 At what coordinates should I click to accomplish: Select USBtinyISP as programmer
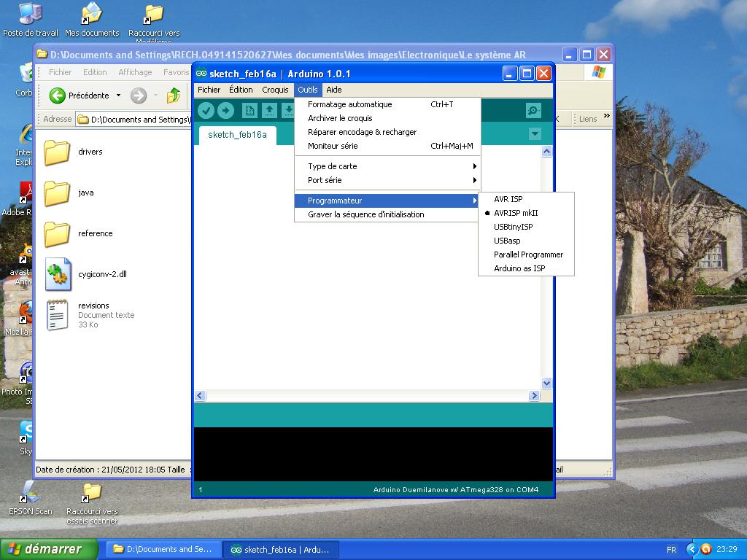tap(513, 227)
